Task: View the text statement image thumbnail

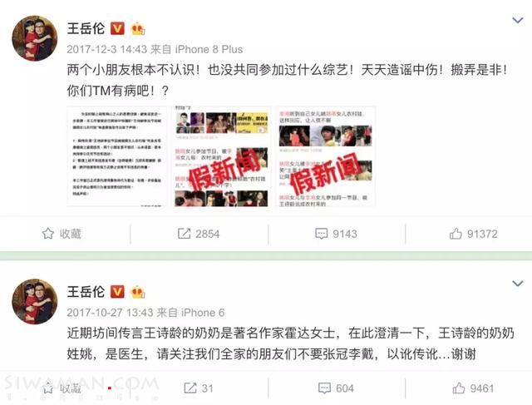Action: point(116,156)
